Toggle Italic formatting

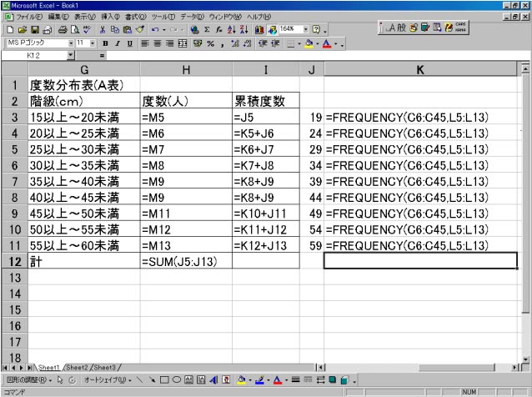point(117,43)
